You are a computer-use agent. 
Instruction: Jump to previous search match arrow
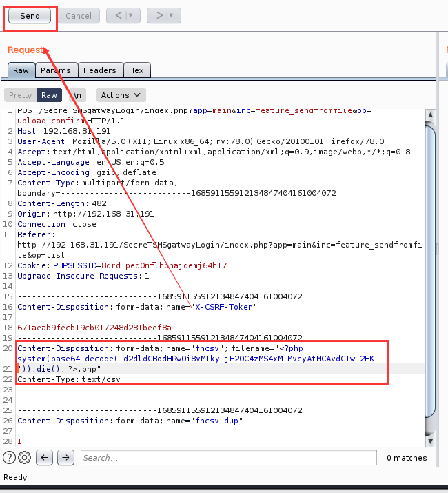(x=44, y=457)
